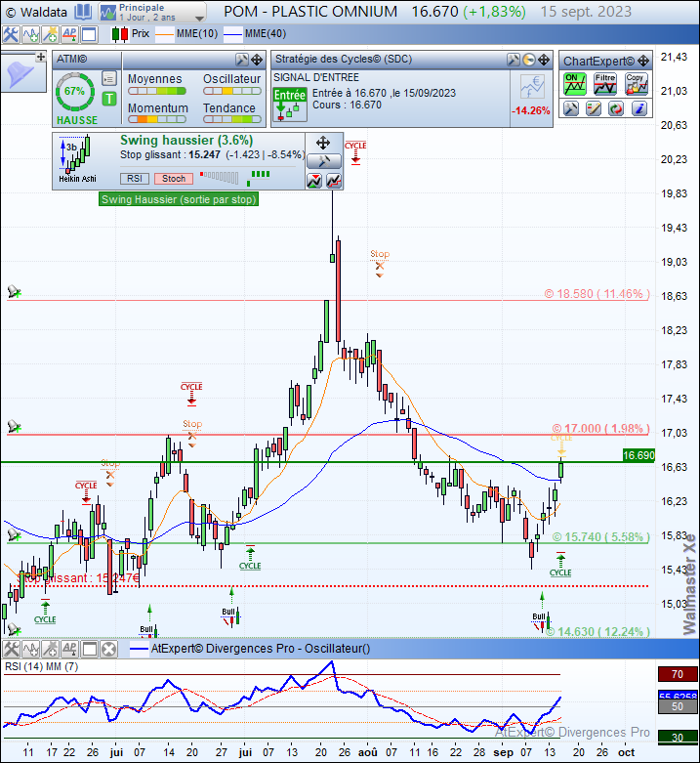700x763 pixels.
Task: Open ChartExpert info icon
Action: (x=639, y=108)
